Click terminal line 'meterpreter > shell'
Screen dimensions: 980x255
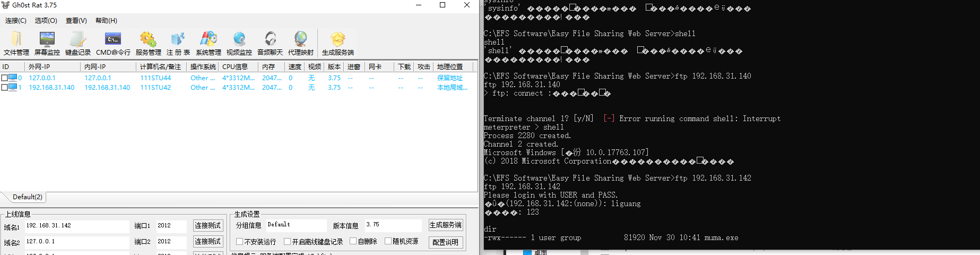[x=524, y=127]
